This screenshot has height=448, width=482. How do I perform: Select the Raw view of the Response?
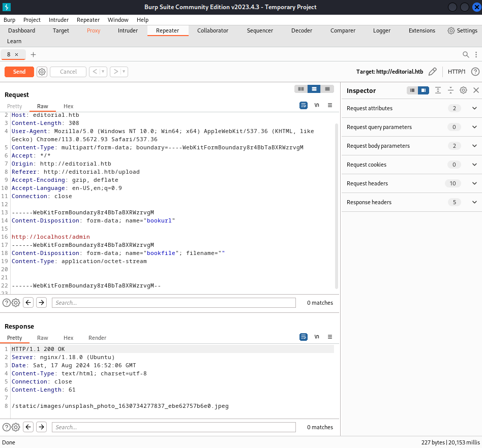coord(42,338)
